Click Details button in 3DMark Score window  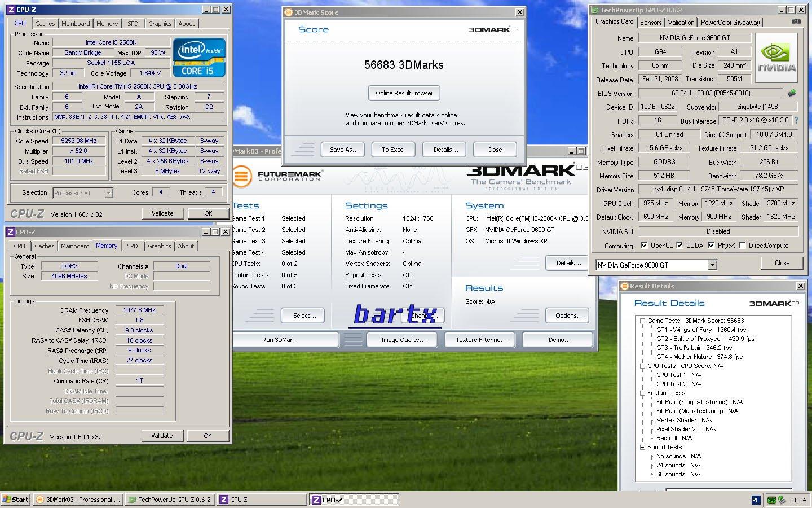[x=445, y=150]
